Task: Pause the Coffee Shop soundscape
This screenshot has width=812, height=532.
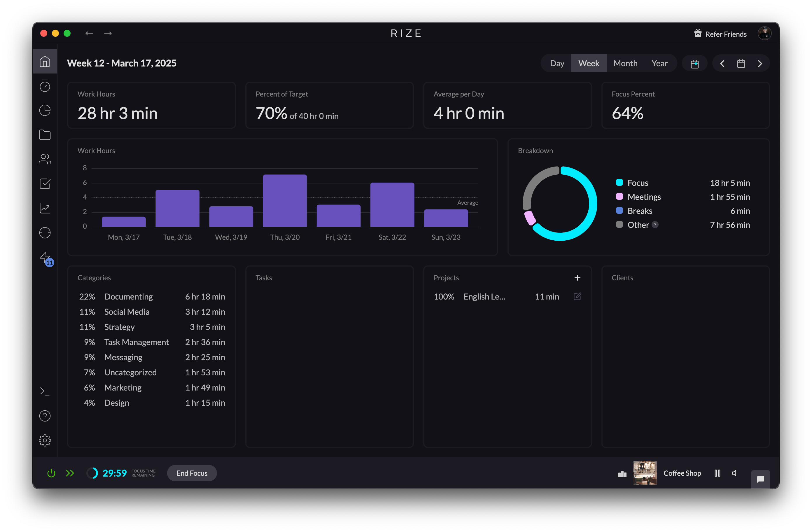Action: click(x=717, y=473)
